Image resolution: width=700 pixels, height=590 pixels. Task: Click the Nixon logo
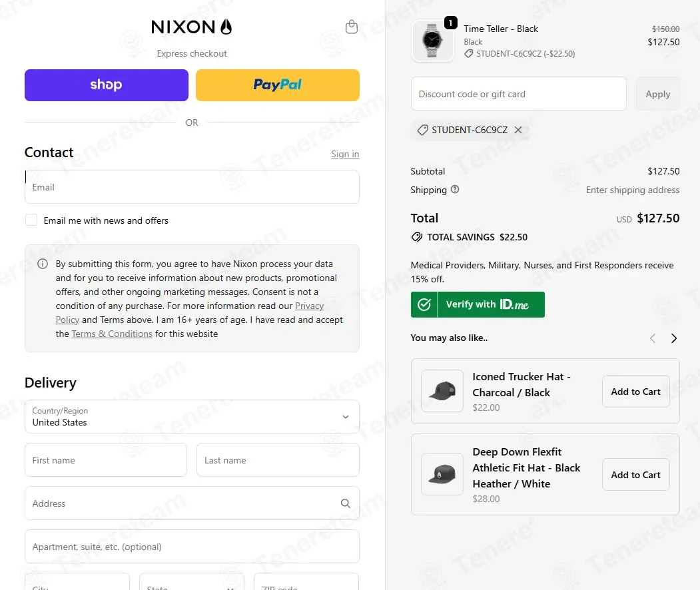[x=192, y=27]
